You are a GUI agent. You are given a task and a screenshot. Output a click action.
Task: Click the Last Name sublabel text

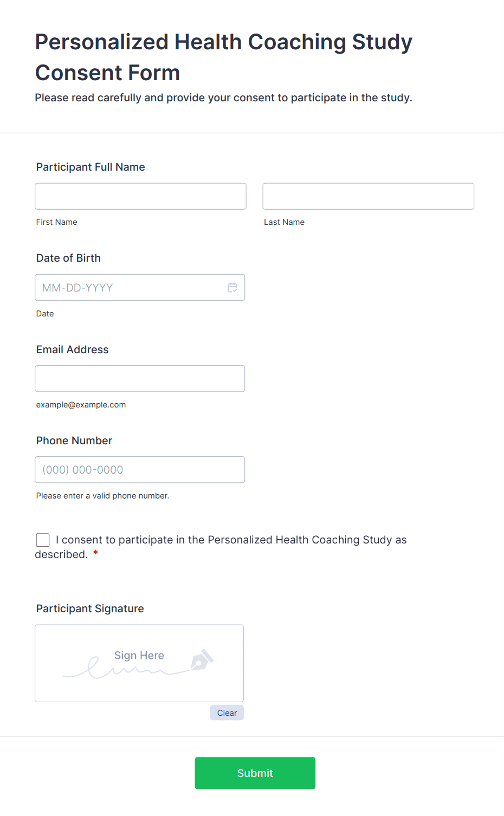(x=284, y=222)
